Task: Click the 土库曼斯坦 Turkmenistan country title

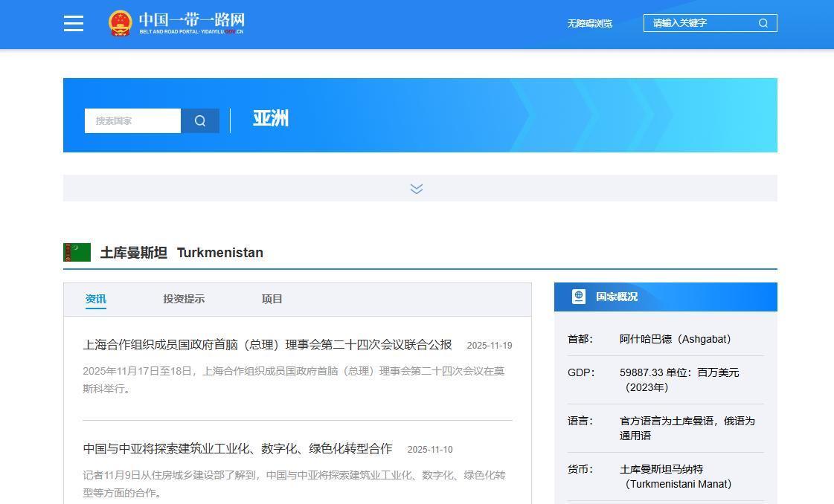Action: pyautogui.click(x=182, y=253)
